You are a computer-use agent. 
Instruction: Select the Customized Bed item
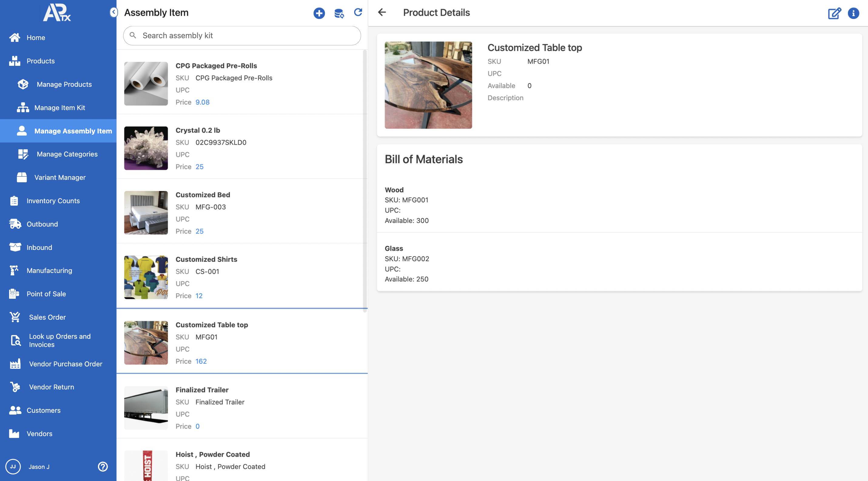[x=203, y=195]
